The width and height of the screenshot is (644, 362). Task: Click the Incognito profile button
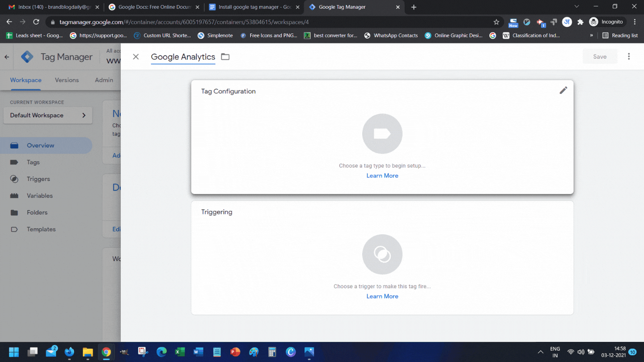pyautogui.click(x=606, y=22)
